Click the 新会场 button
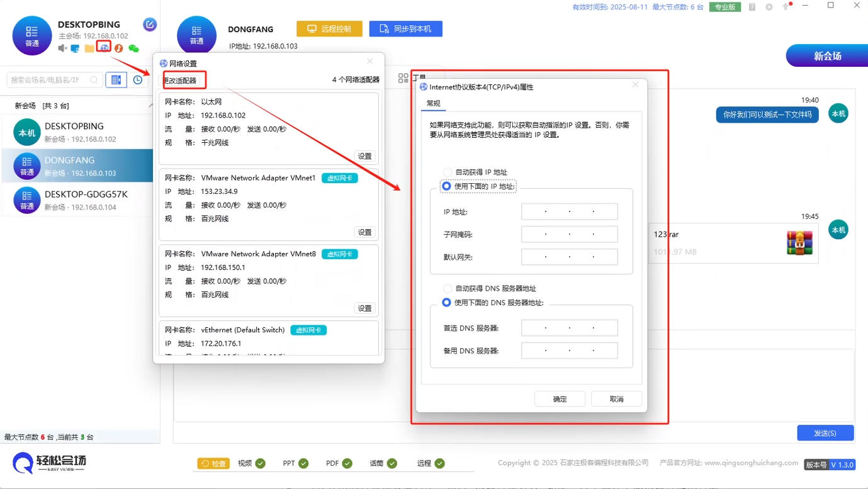868x489 pixels. coord(826,56)
